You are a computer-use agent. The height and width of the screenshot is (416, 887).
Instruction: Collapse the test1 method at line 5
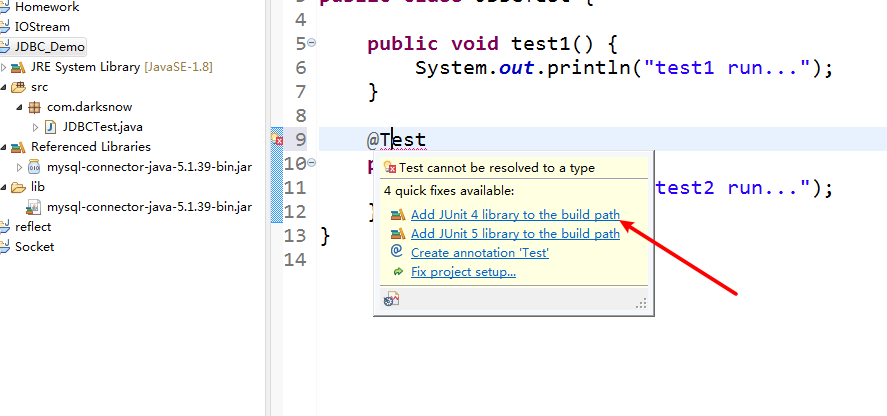tap(312, 42)
